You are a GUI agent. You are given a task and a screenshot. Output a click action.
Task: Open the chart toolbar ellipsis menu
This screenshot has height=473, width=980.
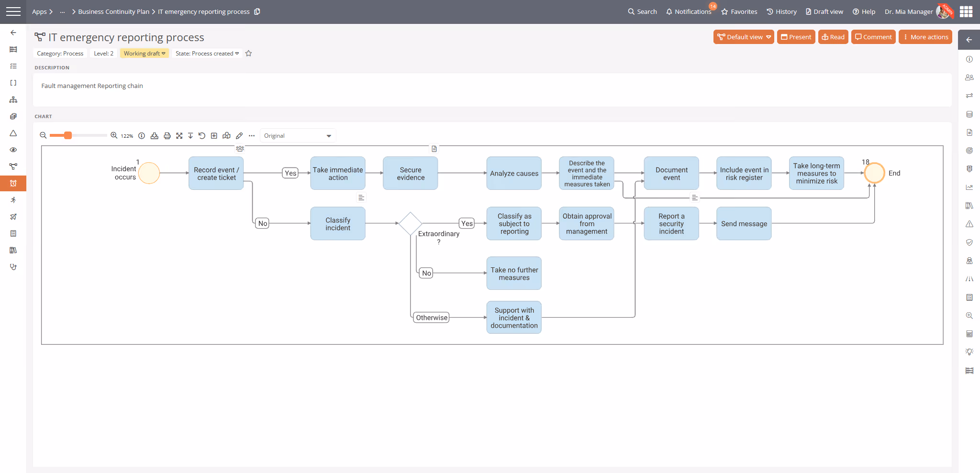pyautogui.click(x=252, y=136)
